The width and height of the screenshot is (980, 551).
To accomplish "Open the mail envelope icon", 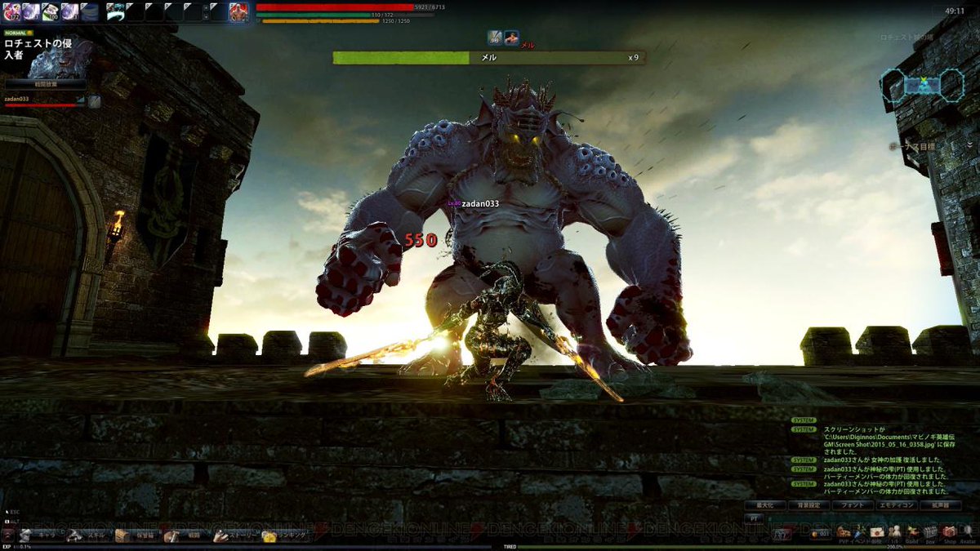I will [877, 532].
